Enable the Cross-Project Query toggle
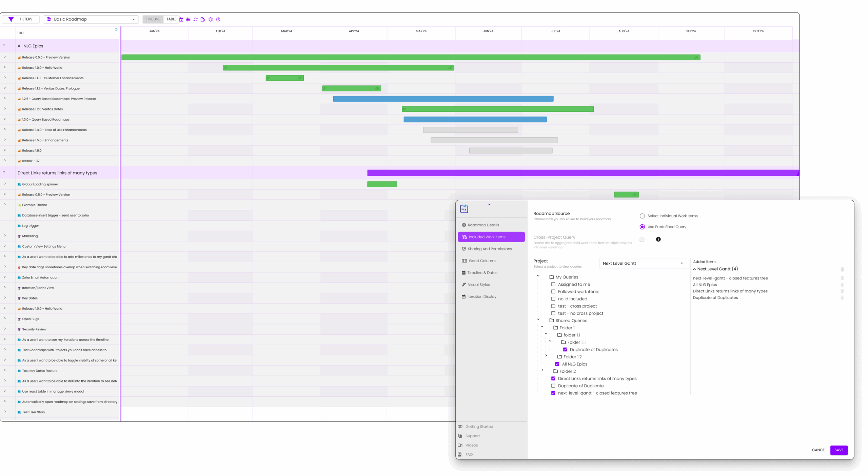The height and width of the screenshot is (476, 868). tap(642, 239)
